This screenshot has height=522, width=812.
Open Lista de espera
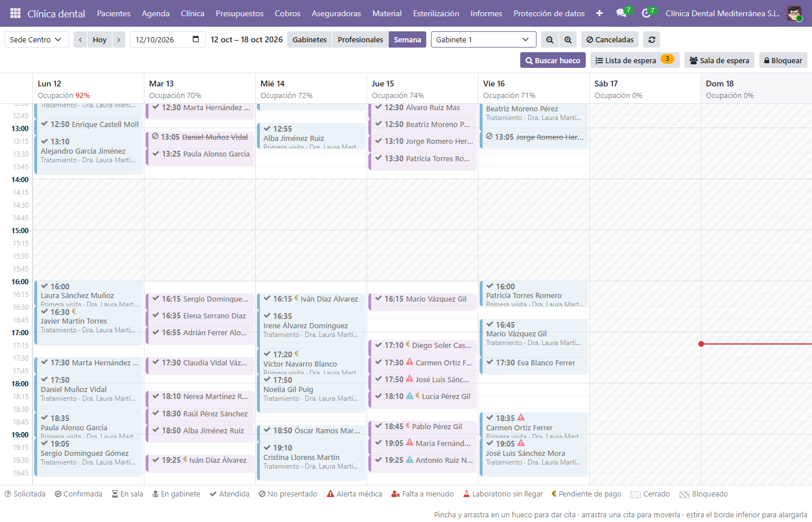point(635,60)
